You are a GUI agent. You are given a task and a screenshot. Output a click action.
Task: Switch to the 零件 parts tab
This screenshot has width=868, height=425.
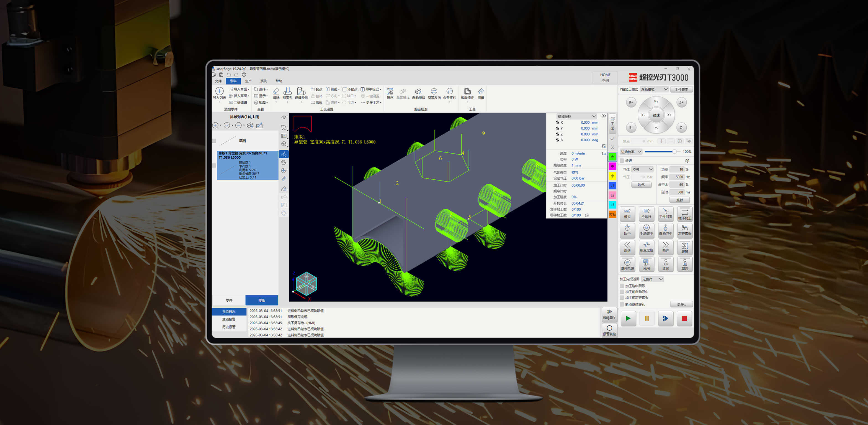click(x=229, y=300)
